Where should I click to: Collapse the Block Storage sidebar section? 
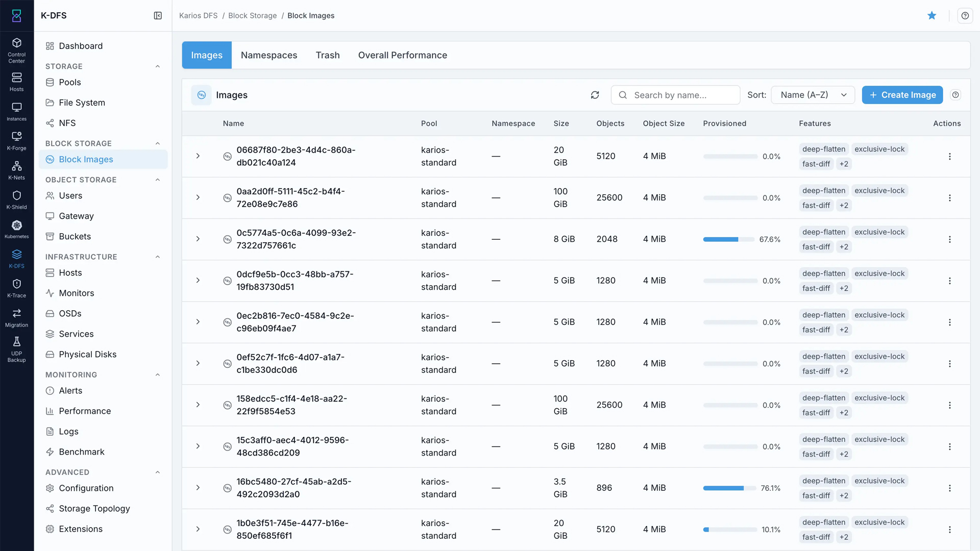tap(158, 143)
